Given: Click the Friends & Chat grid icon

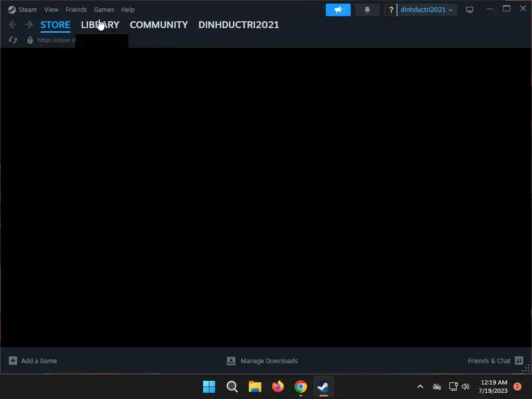Looking at the screenshot, I should pos(519,361).
